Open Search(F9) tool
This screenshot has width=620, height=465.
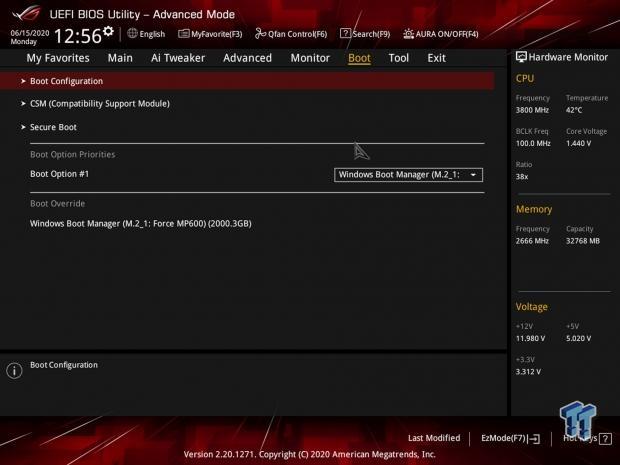(x=365, y=34)
